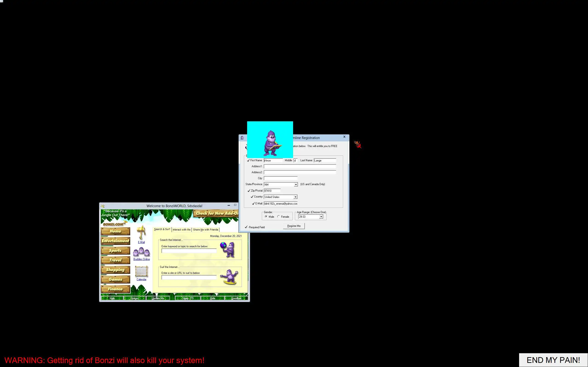The width and height of the screenshot is (588, 367).
Task: Open Share Me with Friends tab
Action: coord(206,230)
